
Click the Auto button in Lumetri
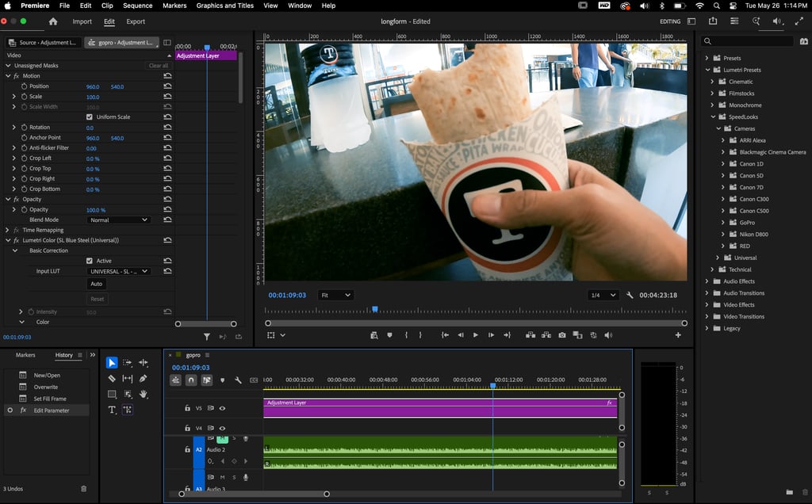click(x=96, y=284)
